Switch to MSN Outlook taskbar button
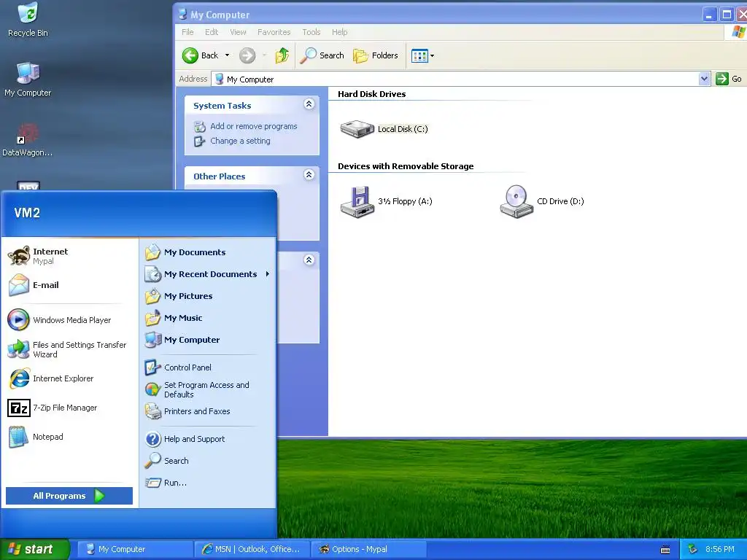747x560 pixels. tap(252, 550)
